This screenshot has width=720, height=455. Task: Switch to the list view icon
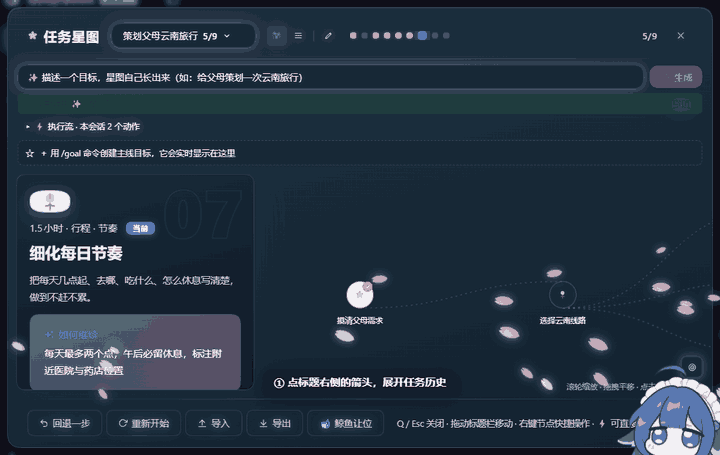click(298, 35)
